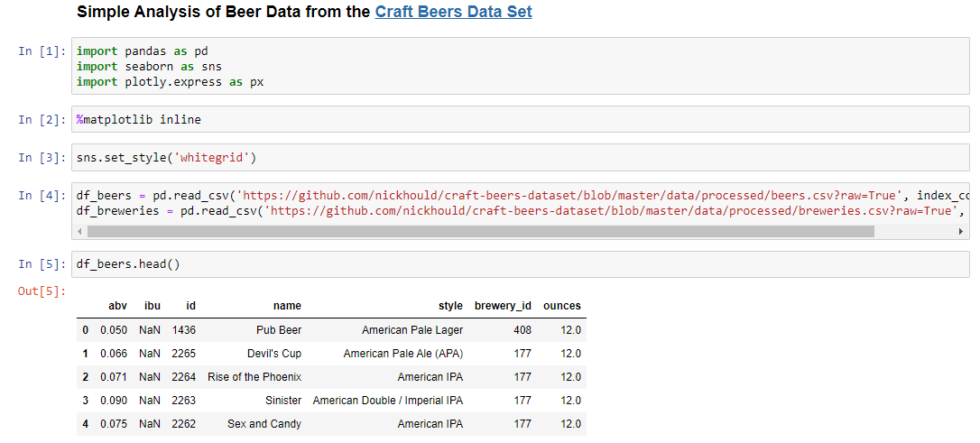Click the brewery_id column header
Viewport: 980px width, 443px height.
pos(504,306)
